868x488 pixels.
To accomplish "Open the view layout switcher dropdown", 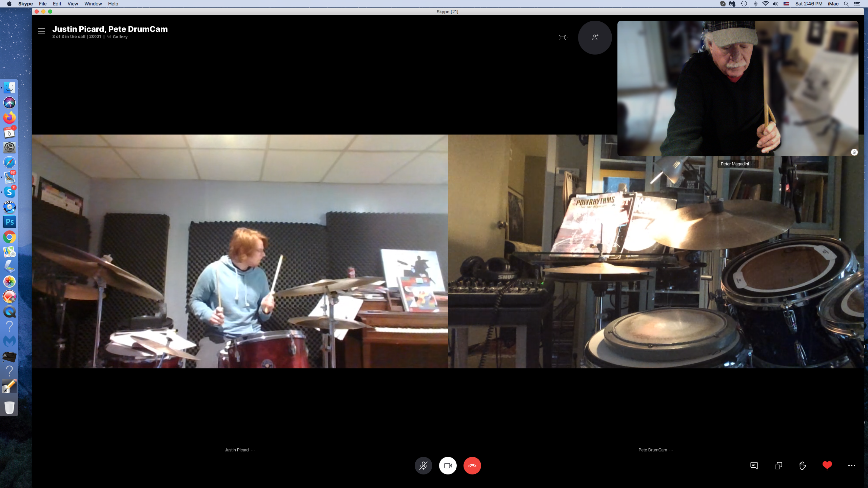I will [564, 38].
